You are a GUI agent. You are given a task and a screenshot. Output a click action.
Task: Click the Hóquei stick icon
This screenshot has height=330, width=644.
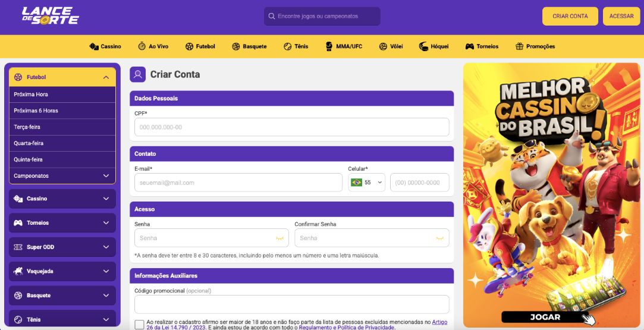click(x=423, y=46)
